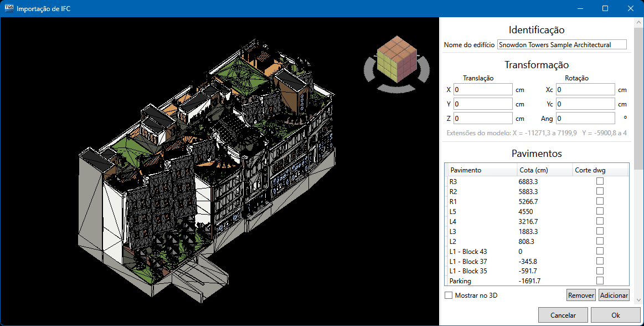Image resolution: width=644 pixels, height=326 pixels.
Task: Toggle the Corte dwg checkbox for Parking
Action: (600, 281)
